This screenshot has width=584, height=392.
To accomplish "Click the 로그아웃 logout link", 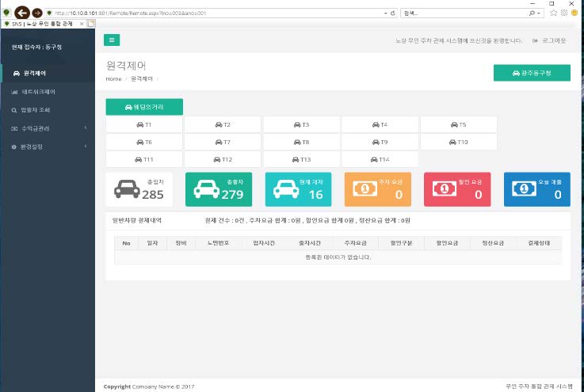I will pos(549,40).
